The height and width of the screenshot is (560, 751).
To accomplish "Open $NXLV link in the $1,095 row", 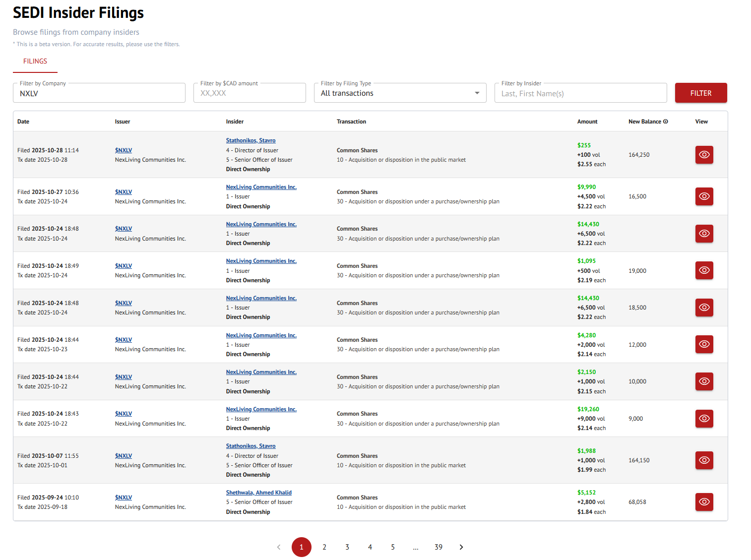I will click(x=124, y=266).
